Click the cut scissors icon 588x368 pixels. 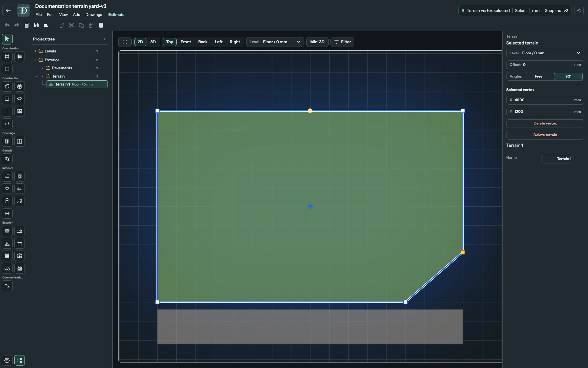click(x=72, y=25)
